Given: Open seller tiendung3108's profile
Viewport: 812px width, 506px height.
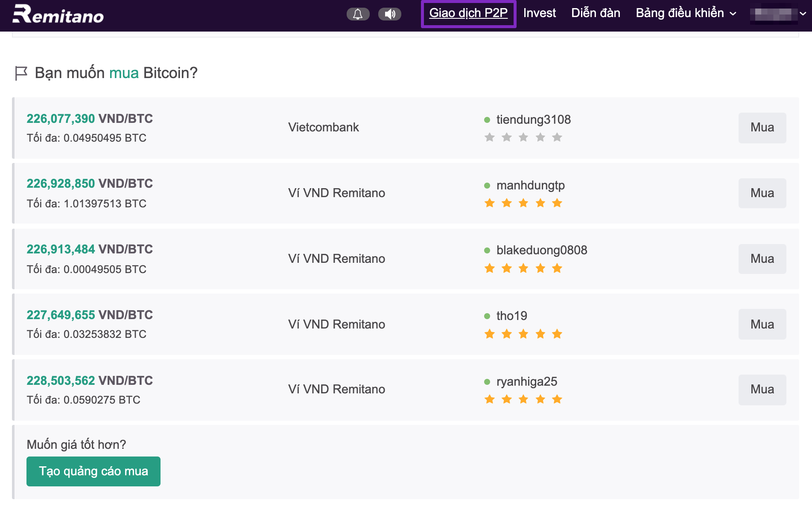Looking at the screenshot, I should (x=533, y=119).
